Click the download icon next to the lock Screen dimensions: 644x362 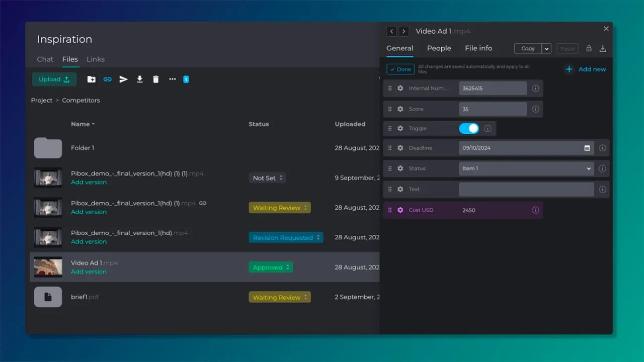[603, 48]
